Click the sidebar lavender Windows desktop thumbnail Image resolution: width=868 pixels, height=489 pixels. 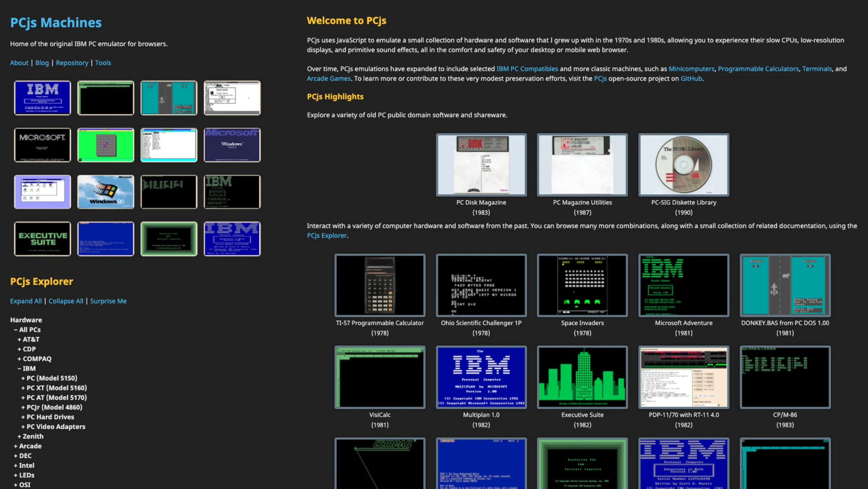42,192
